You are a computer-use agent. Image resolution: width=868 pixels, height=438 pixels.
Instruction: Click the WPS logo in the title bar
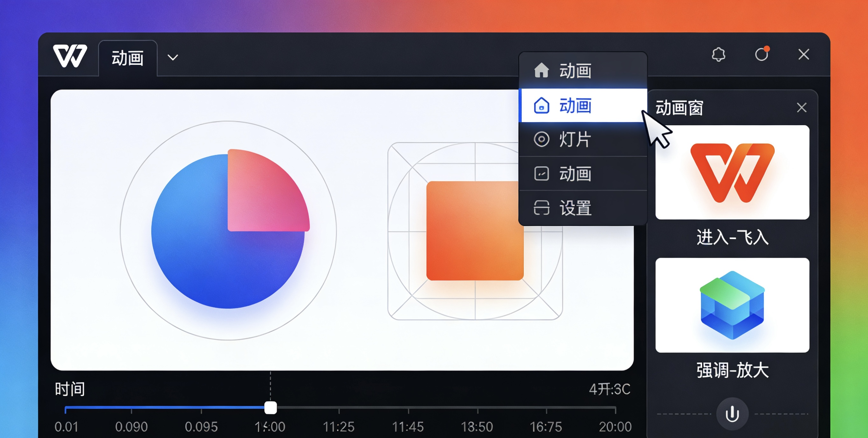pos(70,56)
